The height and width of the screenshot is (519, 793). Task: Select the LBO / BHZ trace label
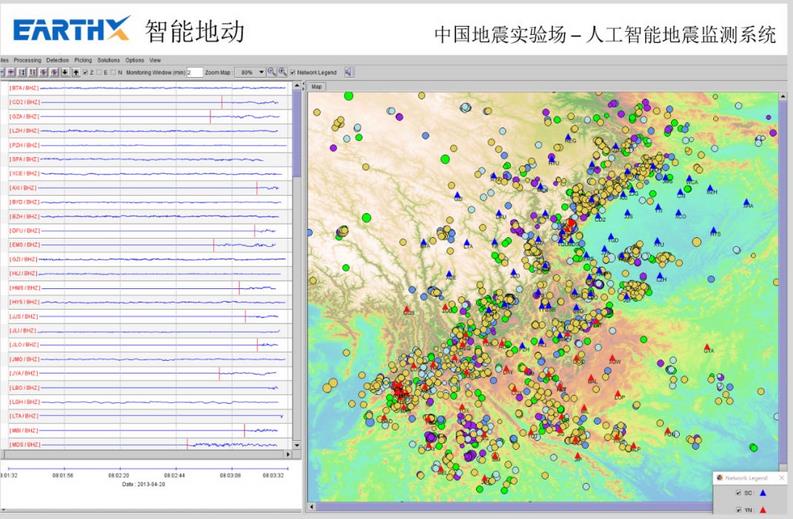(24, 388)
